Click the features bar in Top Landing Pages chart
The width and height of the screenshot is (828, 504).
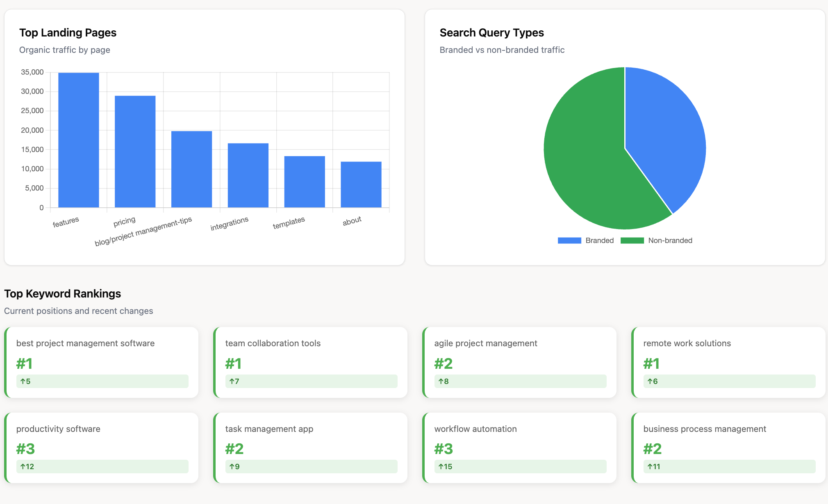click(78, 139)
